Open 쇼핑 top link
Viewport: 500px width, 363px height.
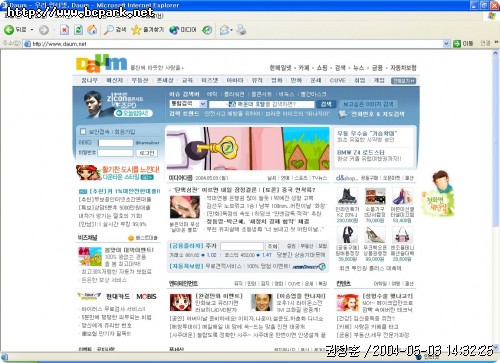(322, 68)
